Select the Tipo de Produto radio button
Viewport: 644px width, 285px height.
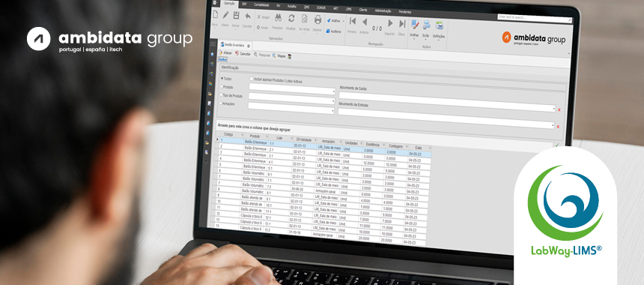[222, 95]
